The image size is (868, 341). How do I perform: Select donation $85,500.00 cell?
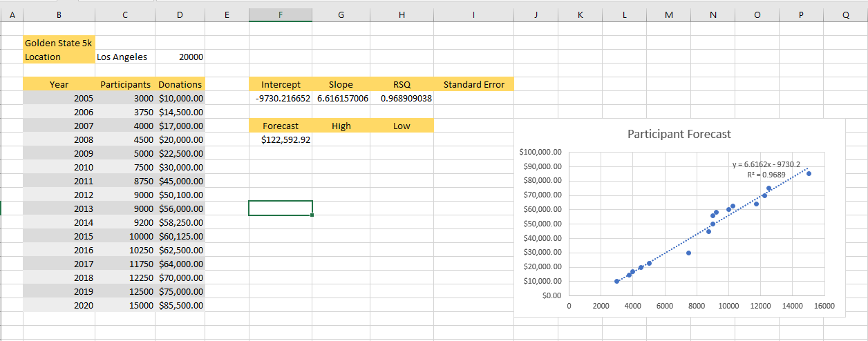[x=180, y=305]
